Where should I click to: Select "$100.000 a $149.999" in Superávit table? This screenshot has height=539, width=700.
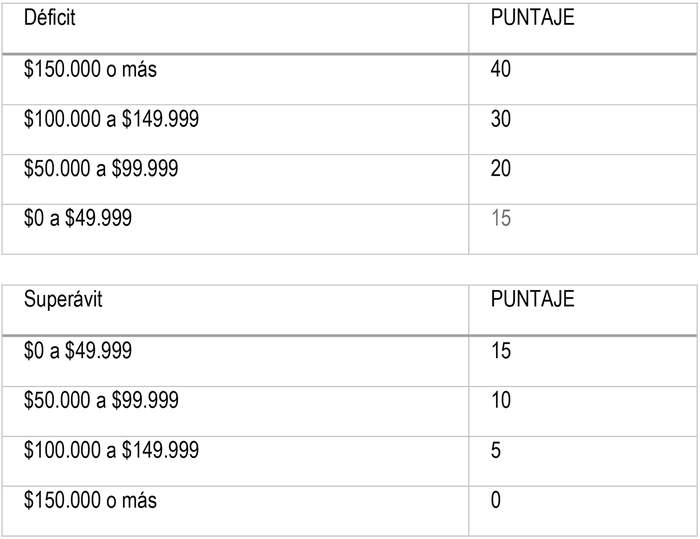pos(111,451)
